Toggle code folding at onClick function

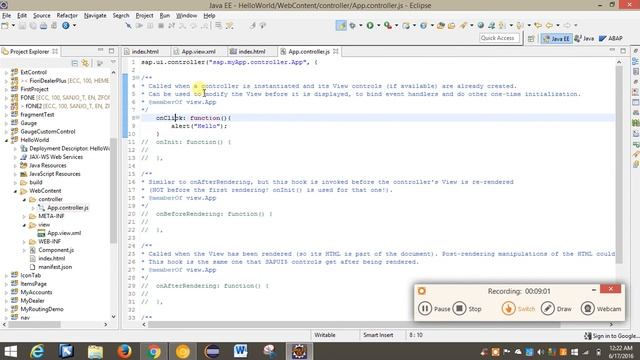point(138,118)
